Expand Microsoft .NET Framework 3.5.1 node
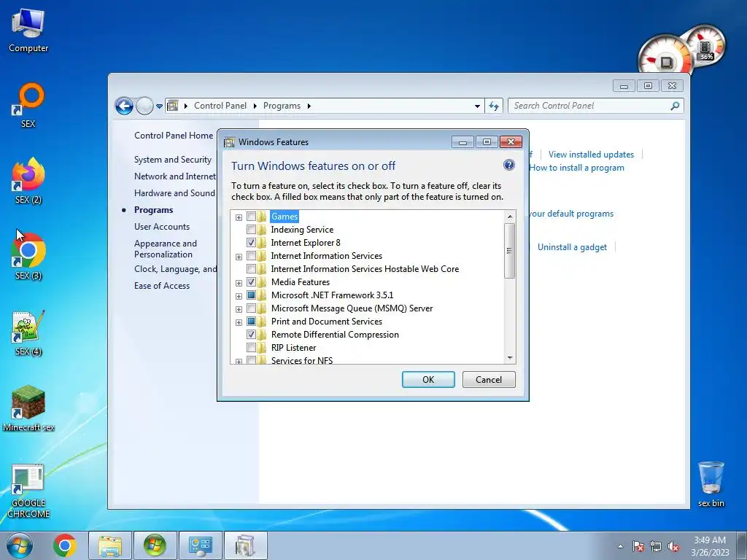747x560 pixels. [239, 296]
